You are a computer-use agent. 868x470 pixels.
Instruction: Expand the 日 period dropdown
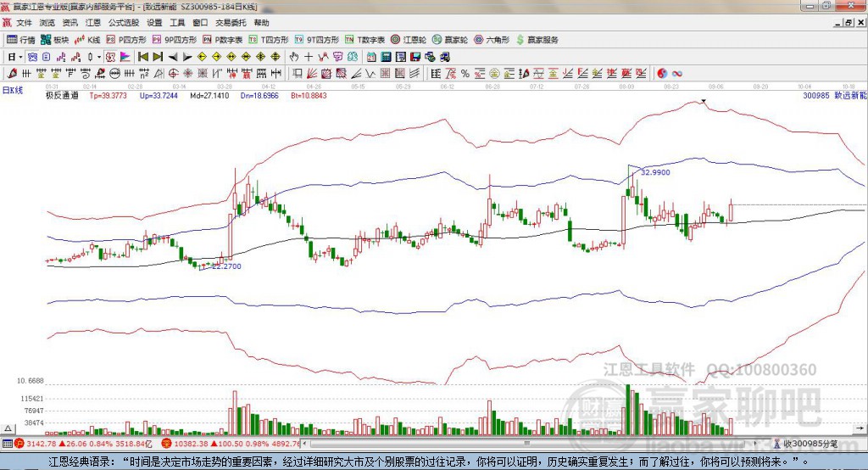[x=20, y=57]
